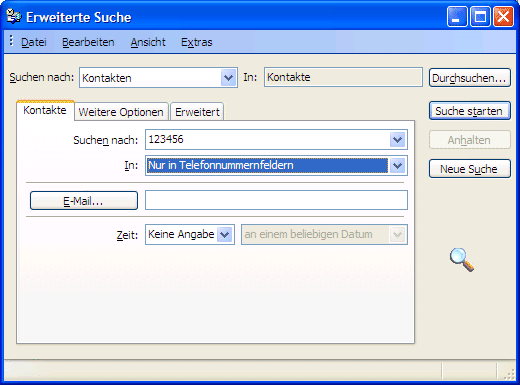Click the E-Mail... button
Screen dimensions: 520x385
[x=84, y=201]
